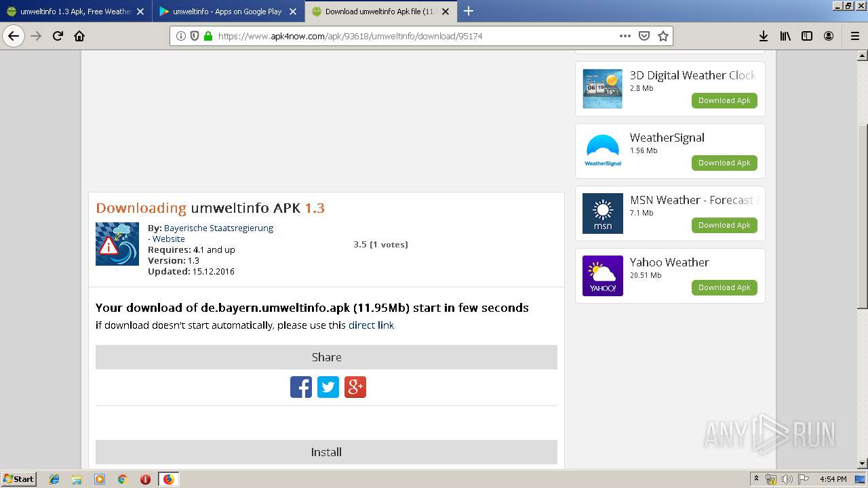This screenshot has width=868, height=488.
Task: Share on Twitter
Action: [328, 387]
